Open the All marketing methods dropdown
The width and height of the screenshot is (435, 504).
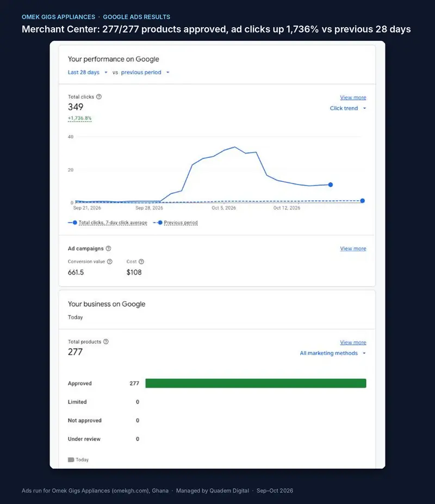(x=333, y=353)
